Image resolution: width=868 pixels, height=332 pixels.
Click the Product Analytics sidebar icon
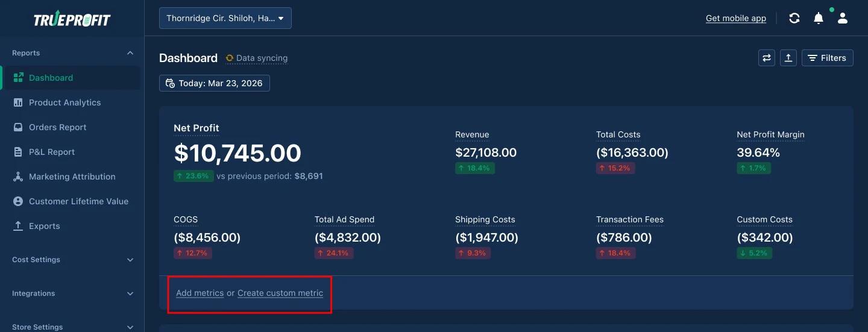18,102
